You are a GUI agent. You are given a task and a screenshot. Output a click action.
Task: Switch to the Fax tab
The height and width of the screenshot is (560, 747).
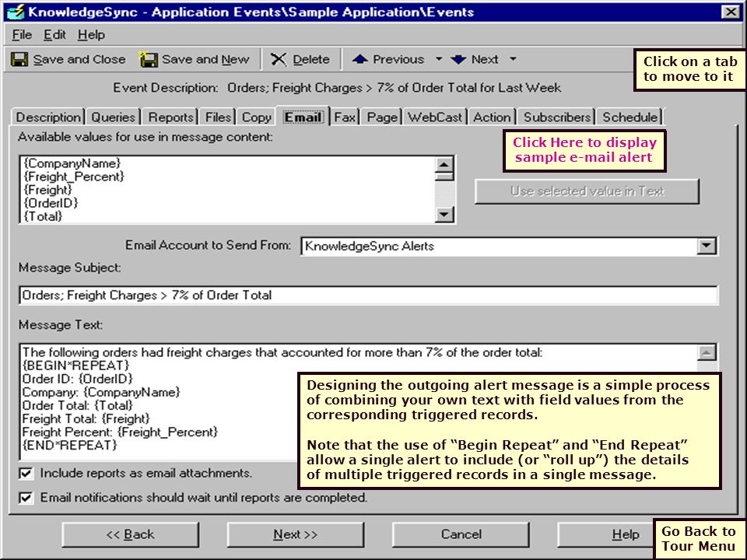(345, 117)
